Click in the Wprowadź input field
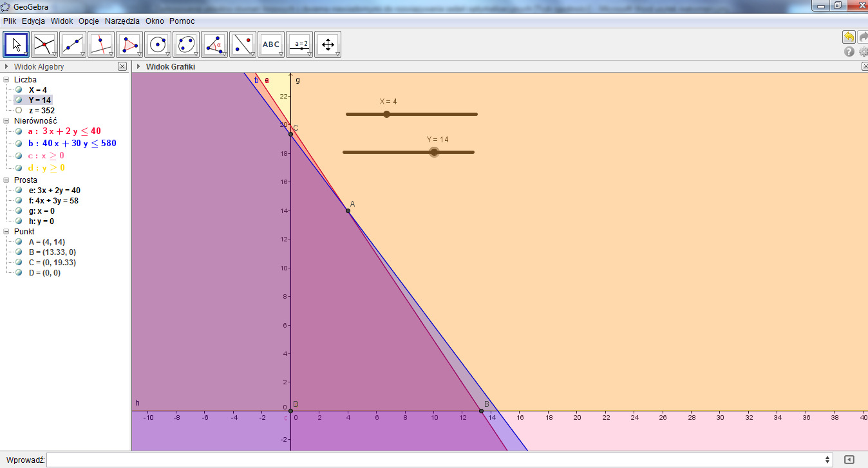 point(435,460)
